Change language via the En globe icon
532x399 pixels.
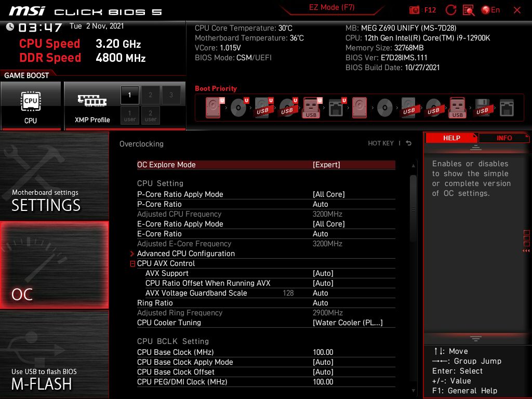[490, 10]
